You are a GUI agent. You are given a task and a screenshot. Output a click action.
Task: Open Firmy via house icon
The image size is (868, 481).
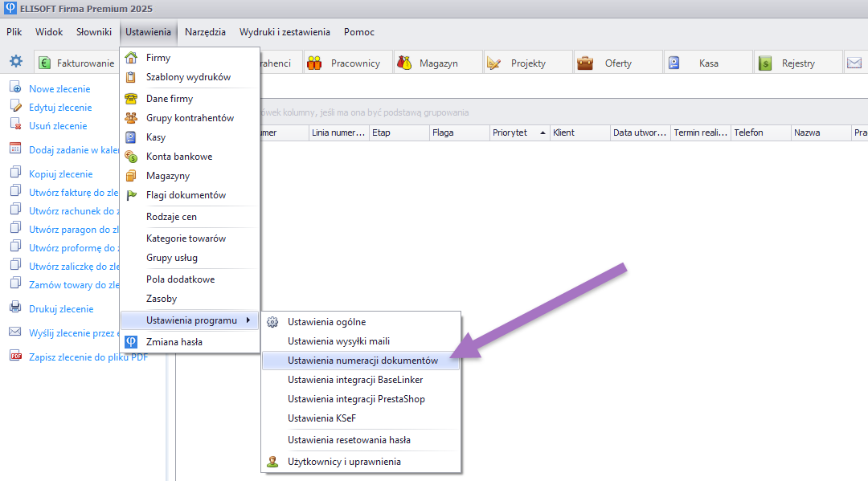pos(131,58)
